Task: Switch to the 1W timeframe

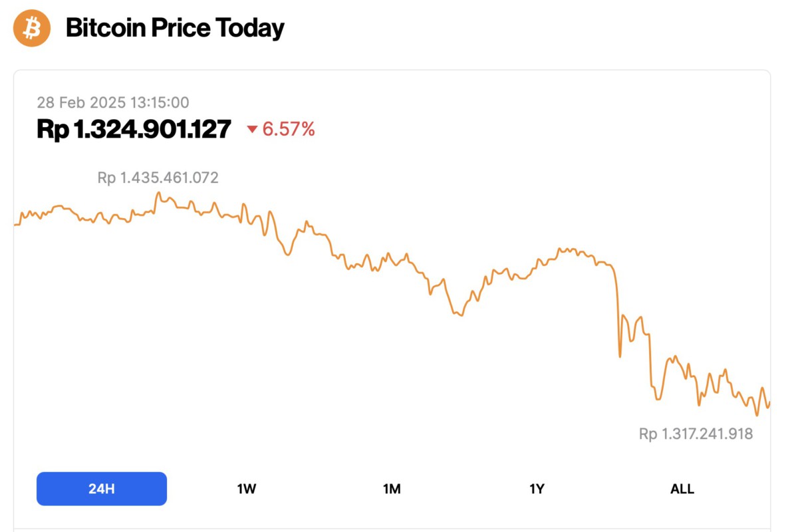Action: [246, 488]
